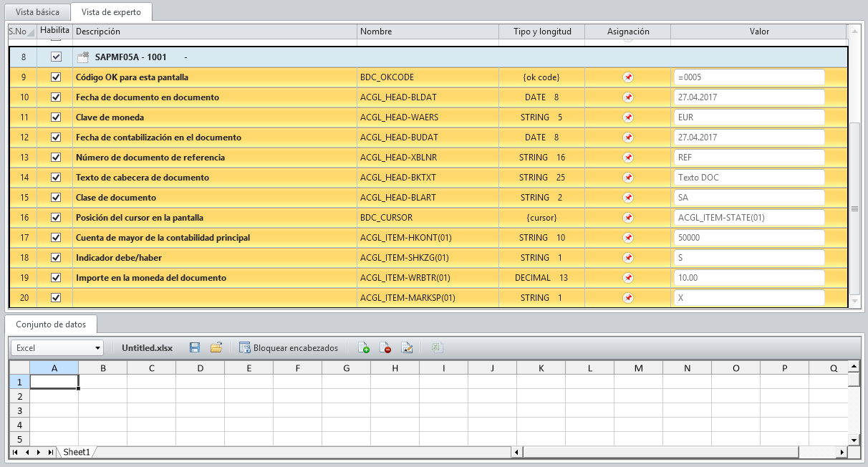868x467 pixels.
Task: Toggle checkbox for Texto de cabecera row
Action: [x=56, y=177]
